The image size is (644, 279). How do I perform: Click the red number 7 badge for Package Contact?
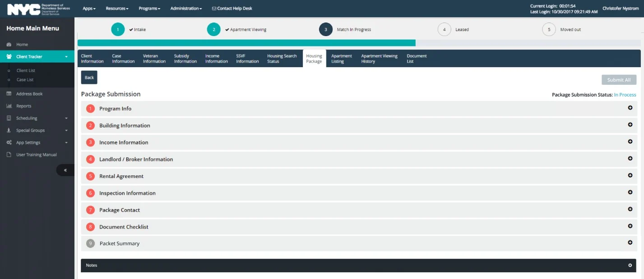(x=91, y=210)
